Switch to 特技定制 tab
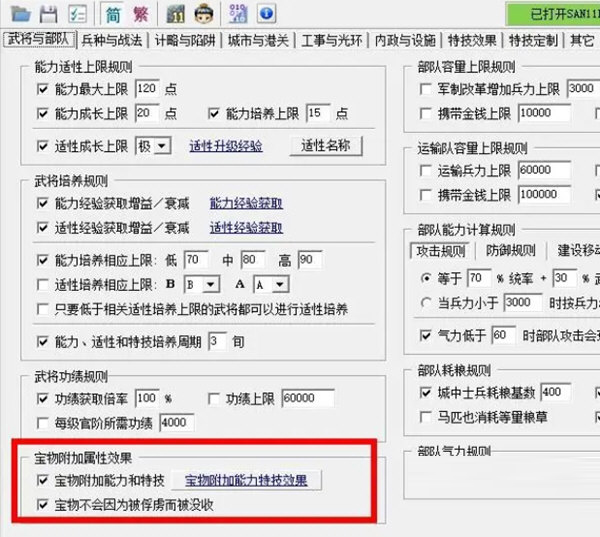The width and height of the screenshot is (600, 537). 533,40
